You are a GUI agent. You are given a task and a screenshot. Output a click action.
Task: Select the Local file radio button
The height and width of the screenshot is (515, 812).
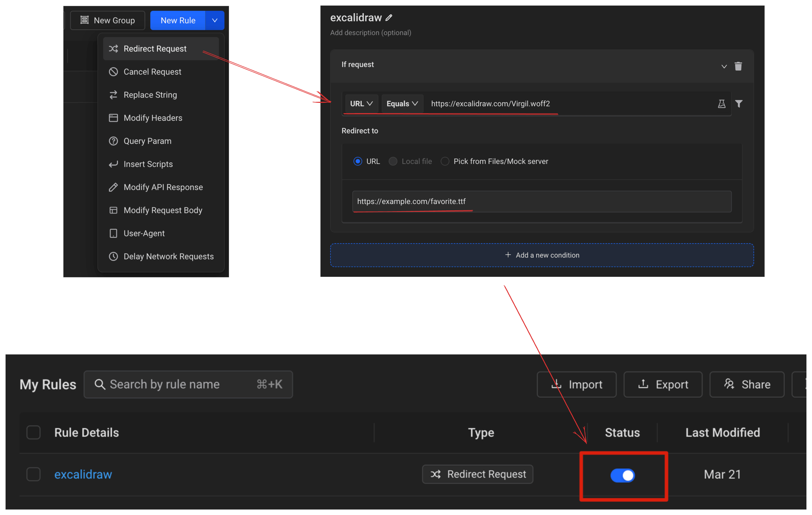click(393, 161)
